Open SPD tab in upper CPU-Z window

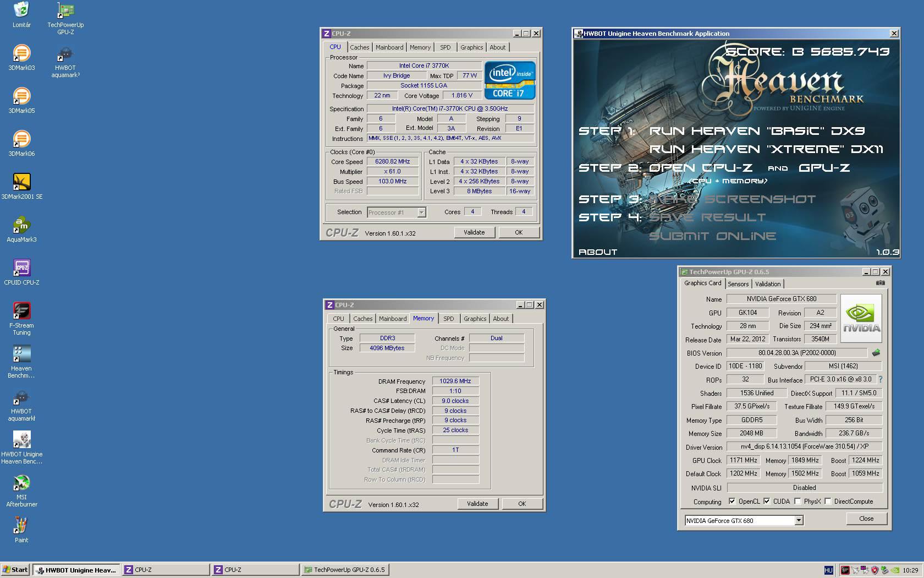pyautogui.click(x=445, y=47)
